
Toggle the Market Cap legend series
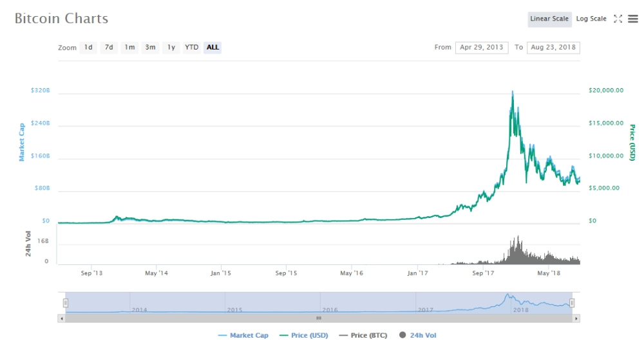[243, 335]
